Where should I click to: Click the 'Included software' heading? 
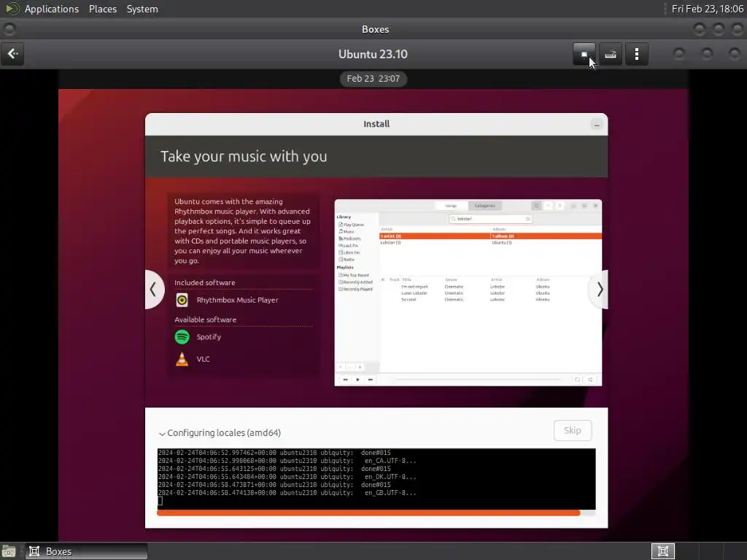pyautogui.click(x=205, y=282)
